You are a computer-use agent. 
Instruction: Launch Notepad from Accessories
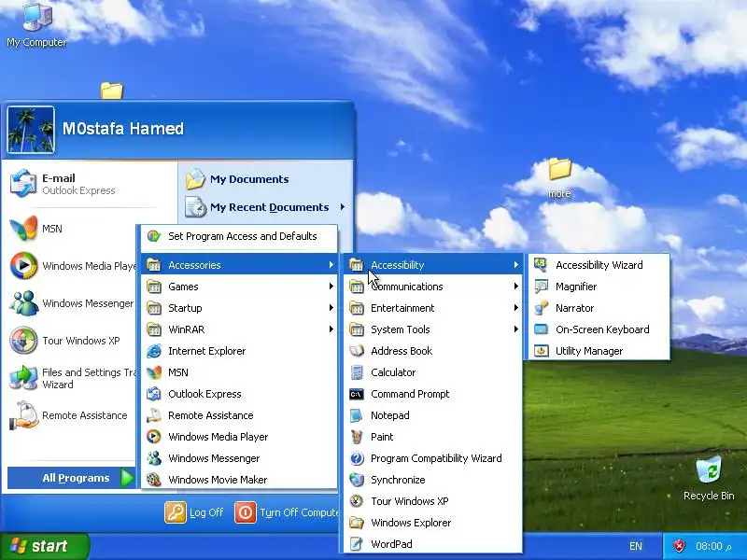432,415
